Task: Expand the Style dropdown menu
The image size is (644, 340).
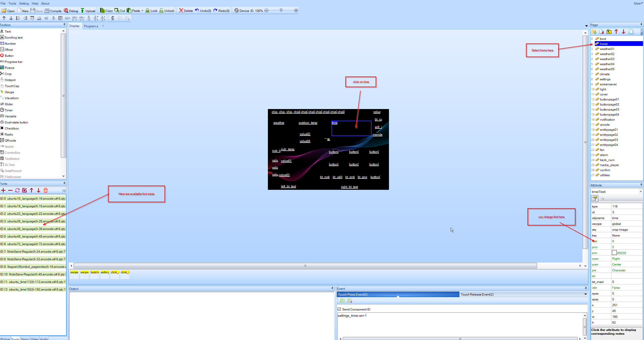Action: (x=638, y=4)
